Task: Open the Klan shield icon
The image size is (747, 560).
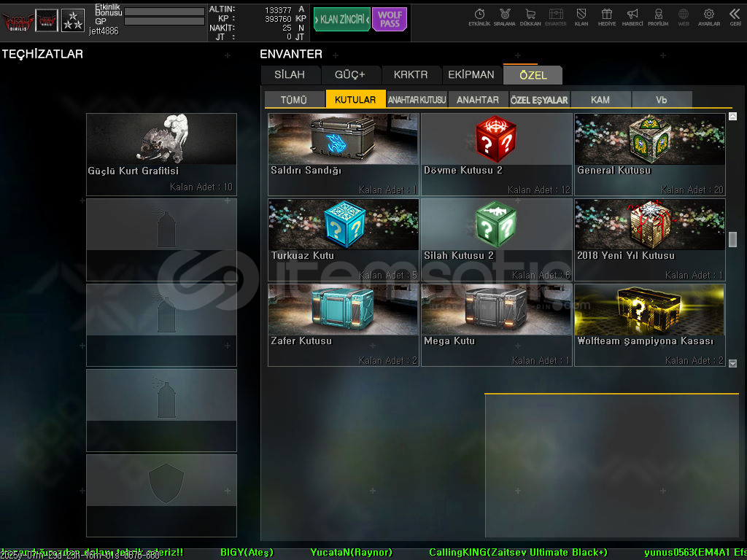Action: click(x=581, y=17)
